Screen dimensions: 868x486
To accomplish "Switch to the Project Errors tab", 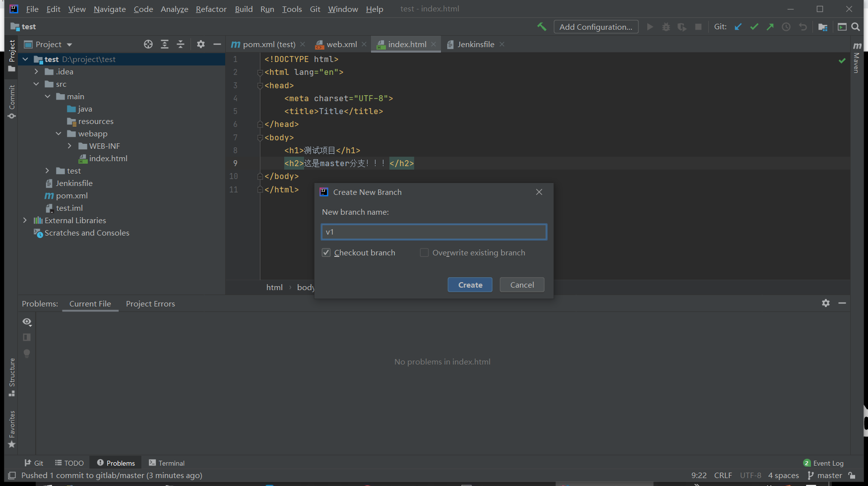I will click(150, 304).
